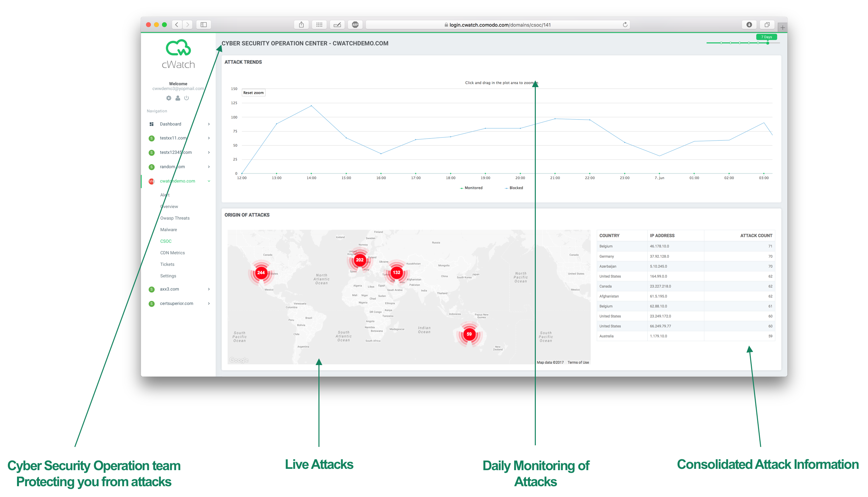Open the Terms of Use map link

[x=578, y=362]
